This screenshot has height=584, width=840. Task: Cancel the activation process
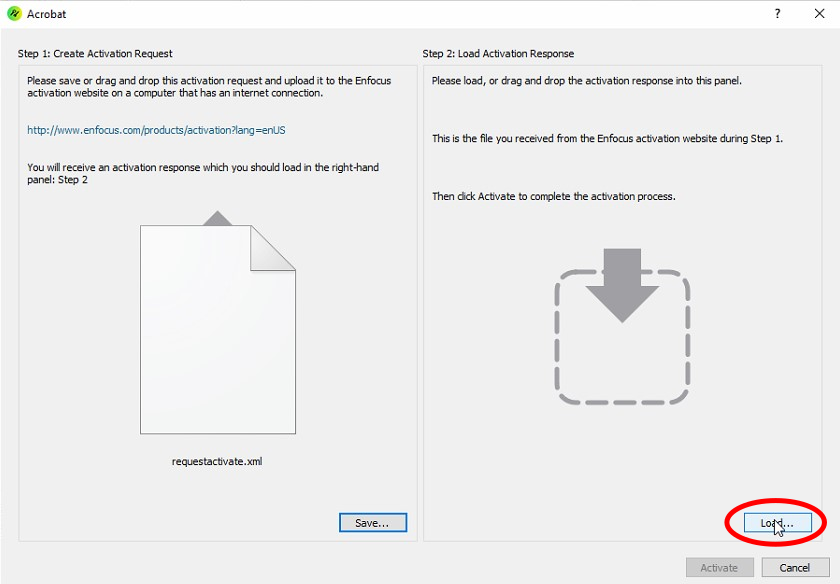(794, 567)
